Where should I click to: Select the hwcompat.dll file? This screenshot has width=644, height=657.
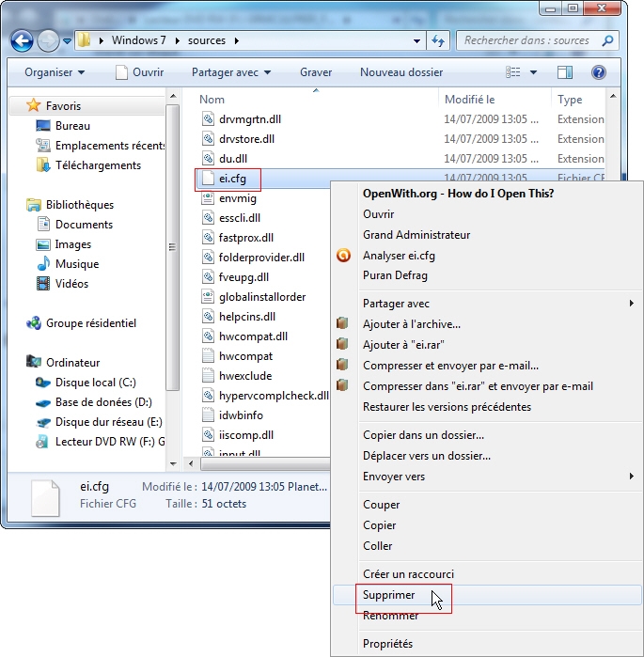click(253, 336)
